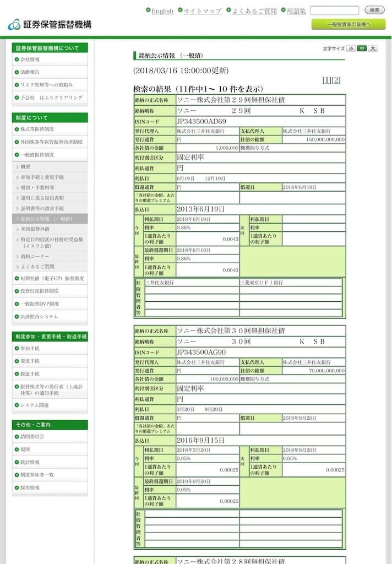Open 諮問委員会 sidebar item
This screenshot has width=392, height=564.
50,437
